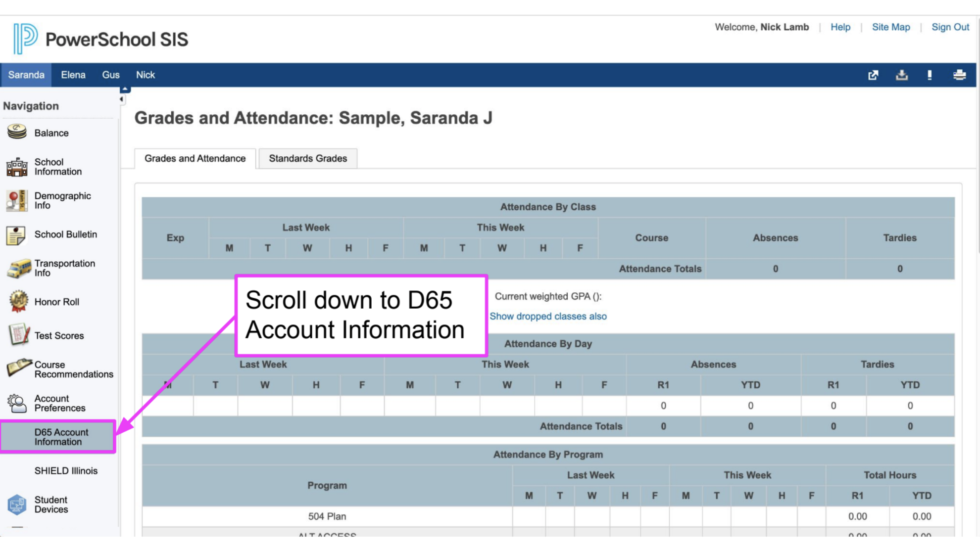Select student tab Nick
The width and height of the screenshot is (980, 551).
point(146,75)
